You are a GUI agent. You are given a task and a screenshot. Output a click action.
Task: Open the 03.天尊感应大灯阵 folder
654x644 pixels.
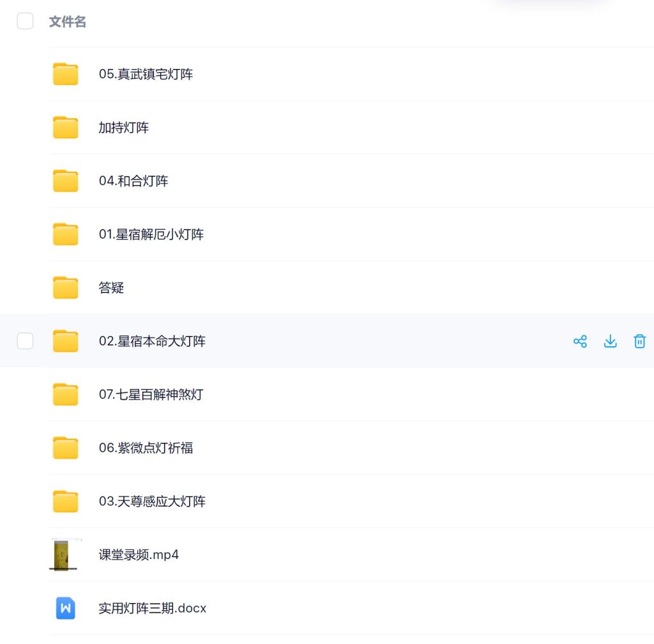tap(151, 502)
